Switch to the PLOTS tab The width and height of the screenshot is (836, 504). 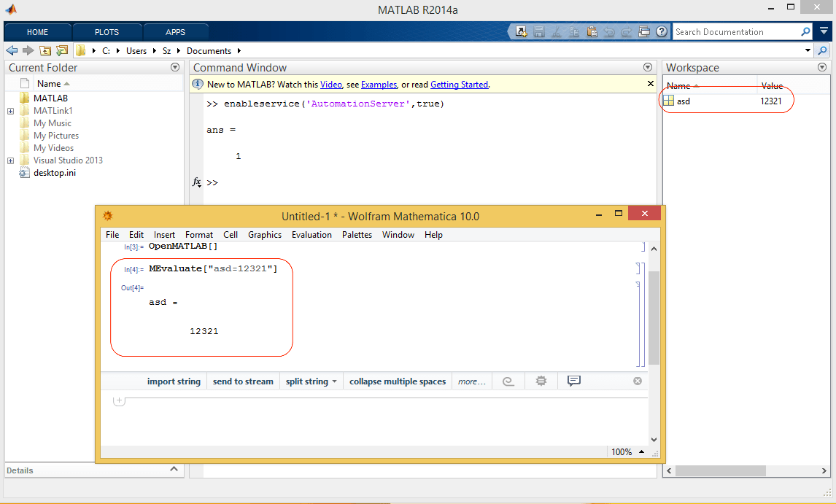[x=107, y=32]
